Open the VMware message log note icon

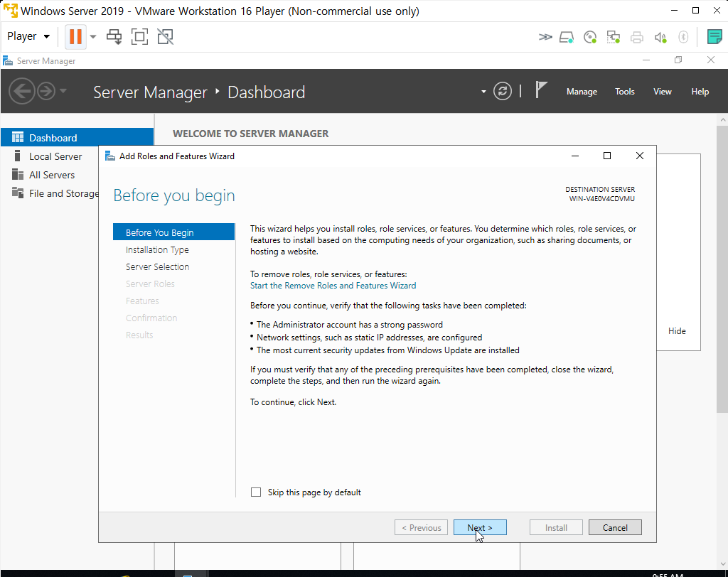(714, 37)
